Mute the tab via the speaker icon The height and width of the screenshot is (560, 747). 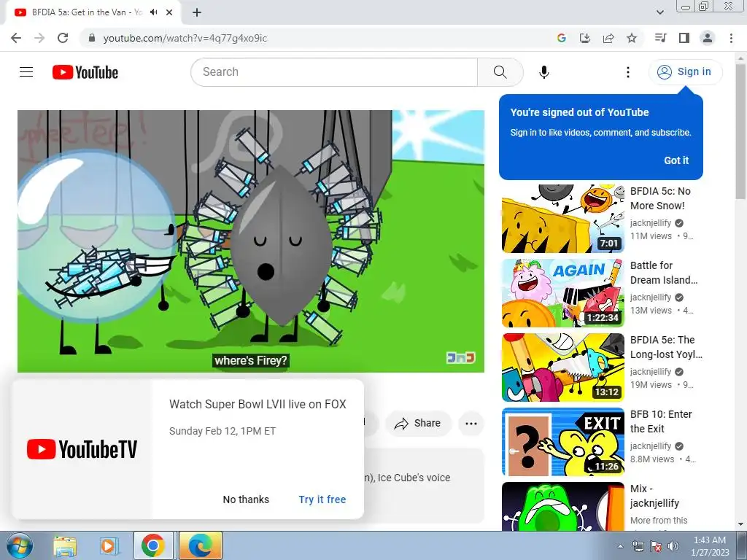point(153,12)
